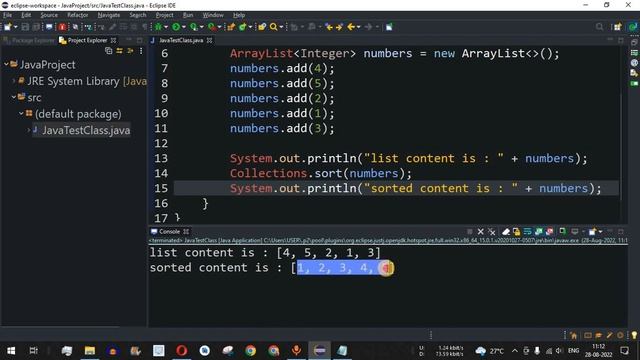The width and height of the screenshot is (640, 360).
Task: Collapse the (default package) node
Action: point(21,113)
